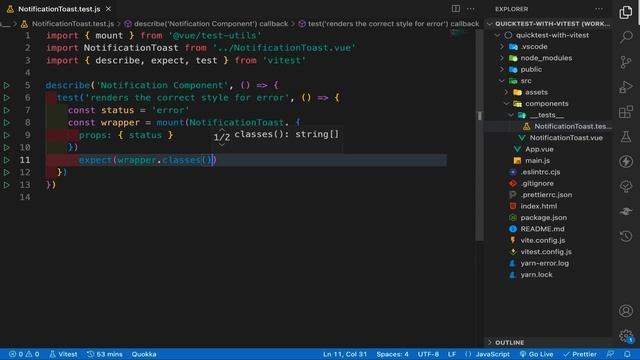Expand the OUTLINE section

point(548,342)
